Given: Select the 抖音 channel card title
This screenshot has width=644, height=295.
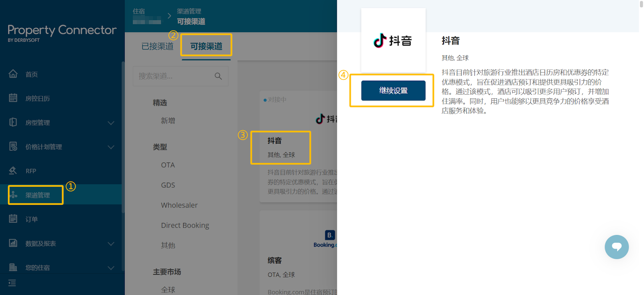Looking at the screenshot, I should (275, 141).
